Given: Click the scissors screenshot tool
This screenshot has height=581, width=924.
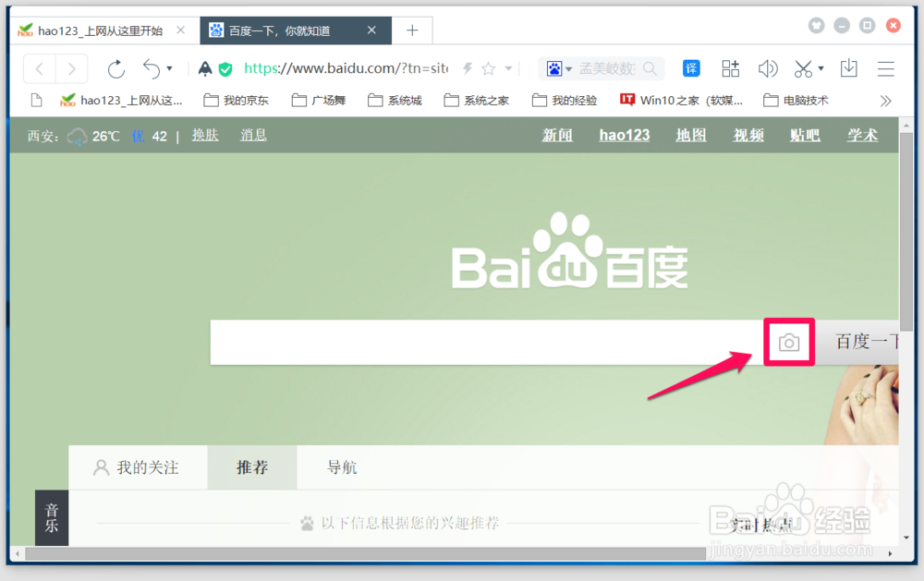Looking at the screenshot, I should [x=803, y=69].
